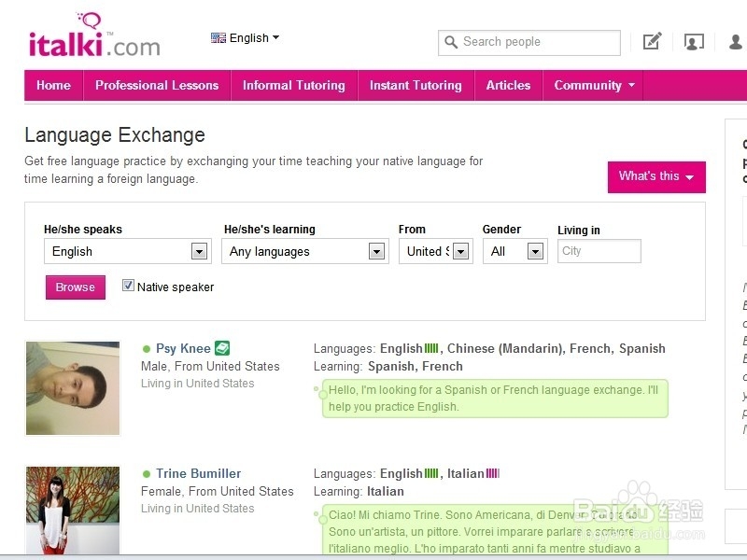
Task: Open the Community menu
Action: pos(593,85)
